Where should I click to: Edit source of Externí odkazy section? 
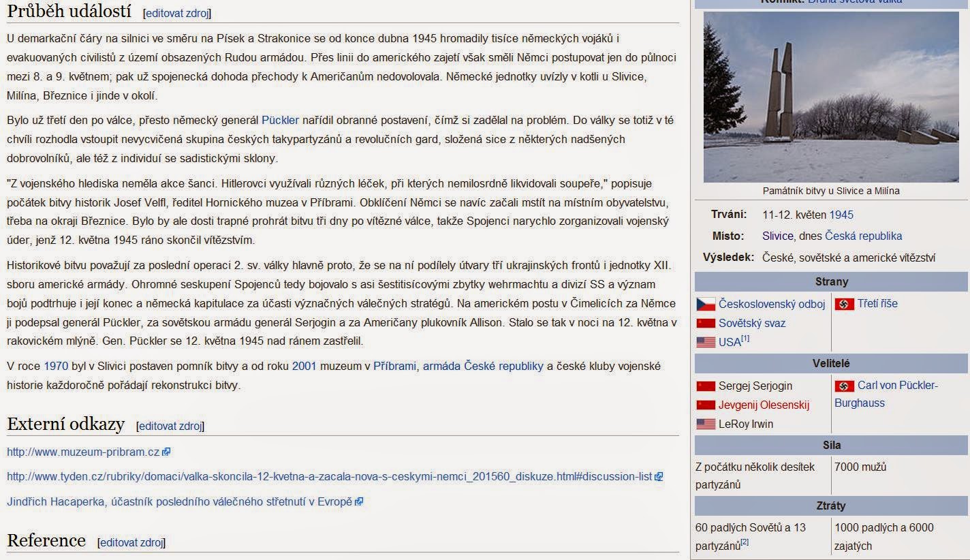(x=170, y=426)
